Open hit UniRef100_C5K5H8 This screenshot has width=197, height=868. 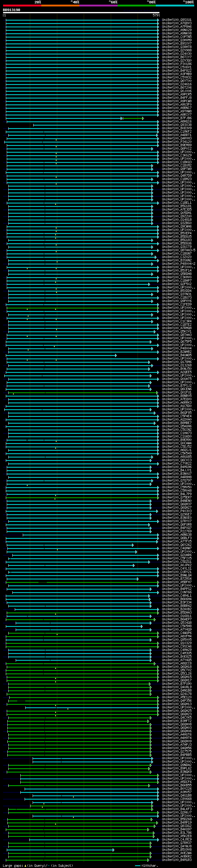[x=176, y=626]
